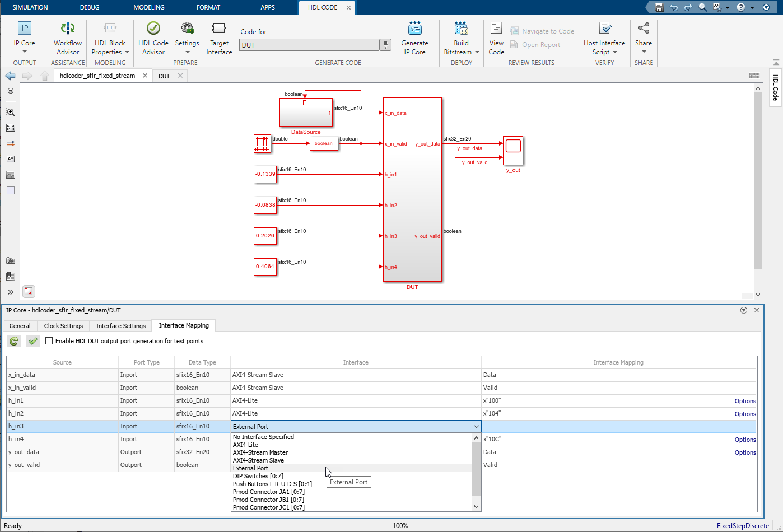
Task: Click scroll-down arrow of interface dropdown list
Action: point(477,507)
